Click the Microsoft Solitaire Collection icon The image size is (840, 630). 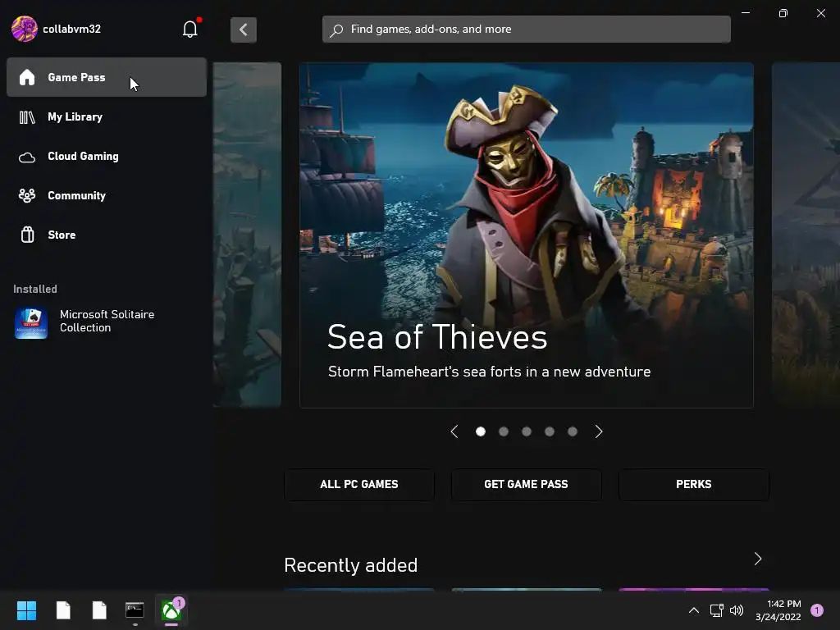[31, 322]
